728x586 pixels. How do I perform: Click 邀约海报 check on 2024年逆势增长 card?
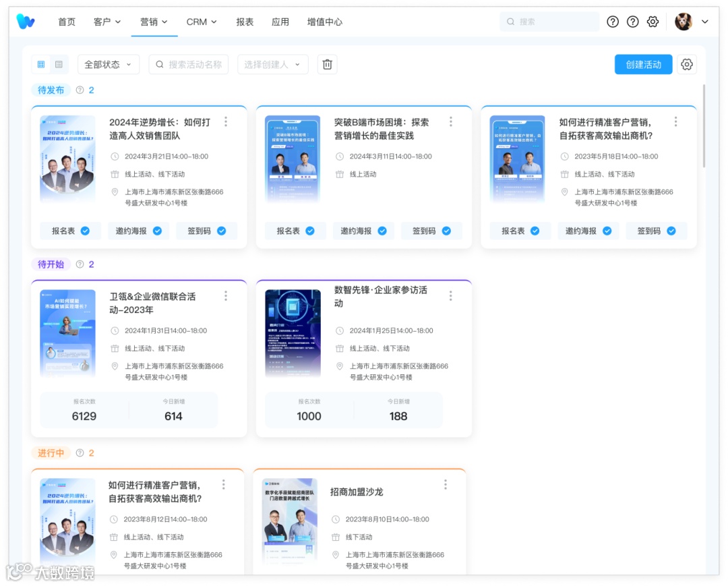[157, 231]
